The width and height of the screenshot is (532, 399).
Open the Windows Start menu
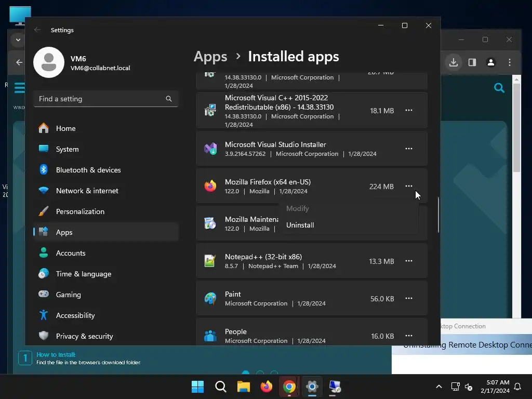point(197,387)
